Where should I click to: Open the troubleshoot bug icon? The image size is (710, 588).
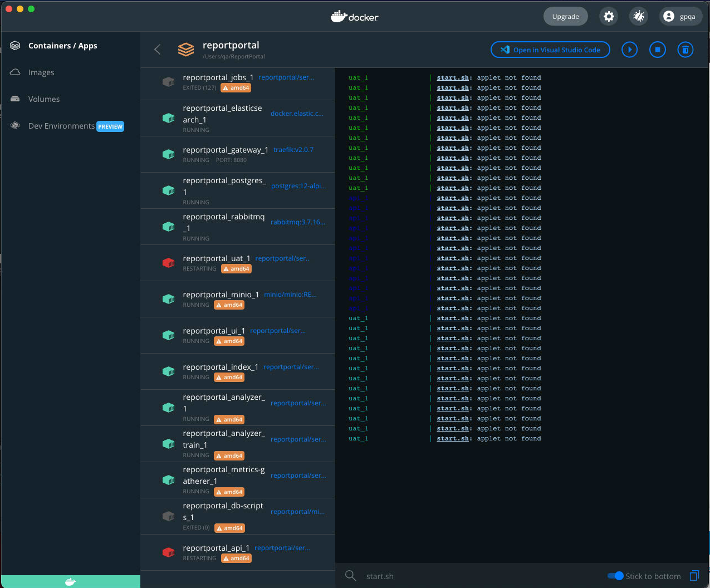639,17
